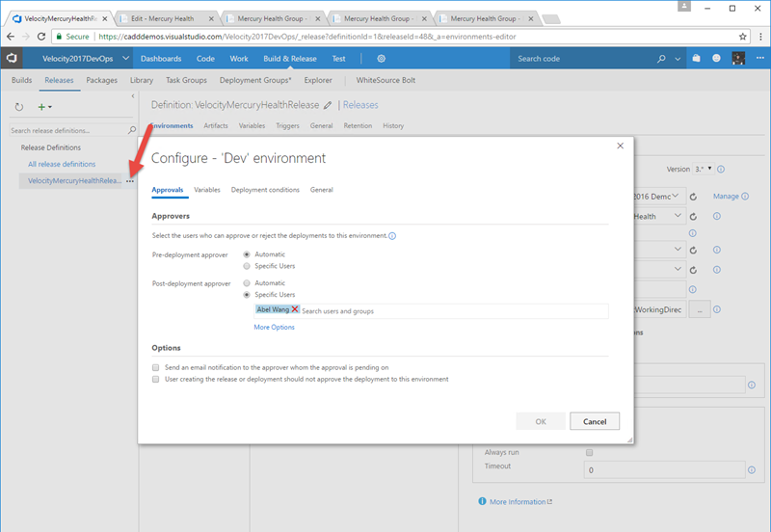The height and width of the screenshot is (532, 771).
Task: Go to the Build & Release hub
Action: coord(290,59)
